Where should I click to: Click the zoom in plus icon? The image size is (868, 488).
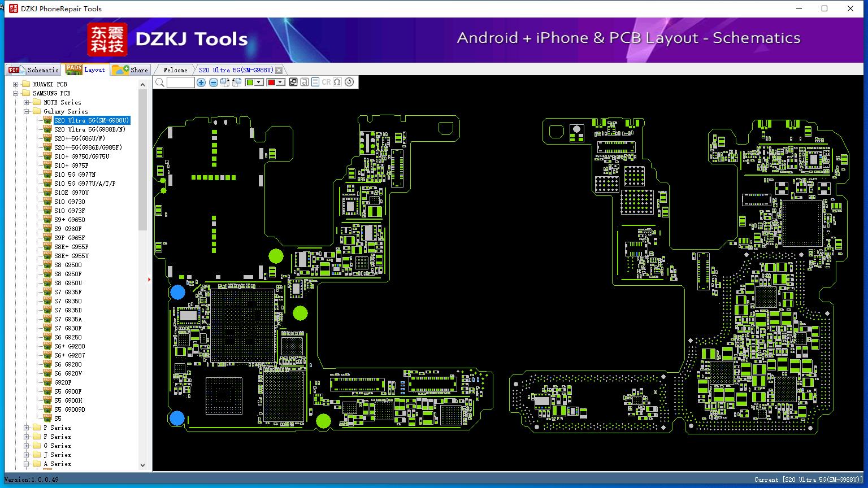(x=201, y=82)
